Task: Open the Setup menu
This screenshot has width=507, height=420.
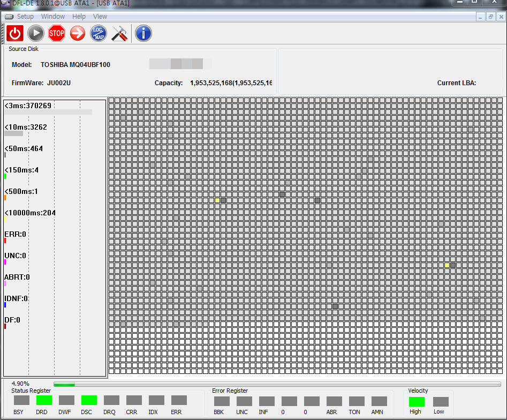Action: [25, 17]
